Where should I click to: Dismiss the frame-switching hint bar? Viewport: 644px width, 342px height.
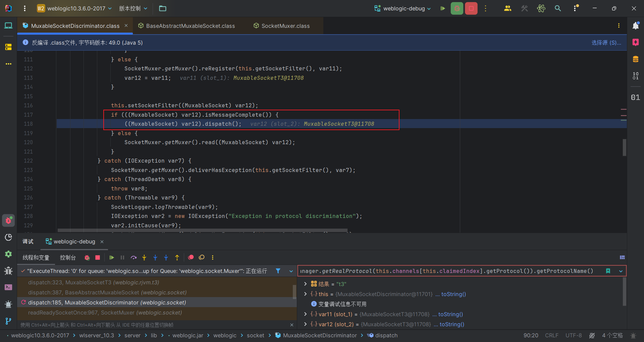(x=292, y=325)
